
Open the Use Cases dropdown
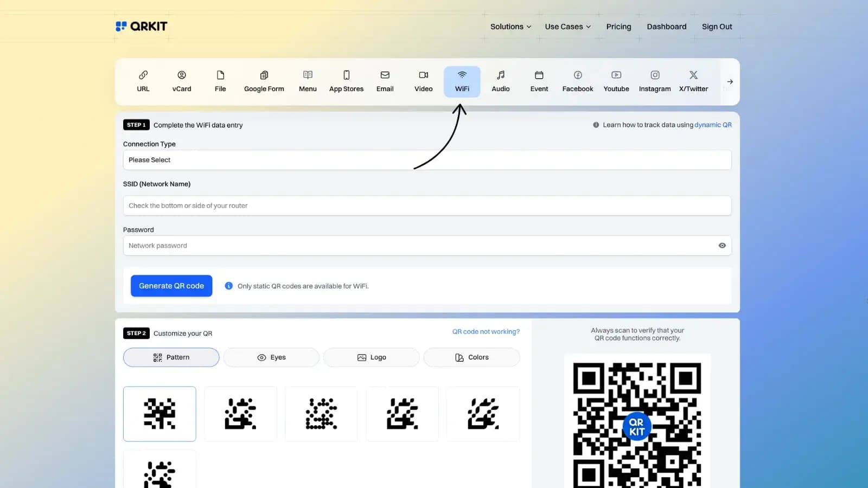(567, 26)
